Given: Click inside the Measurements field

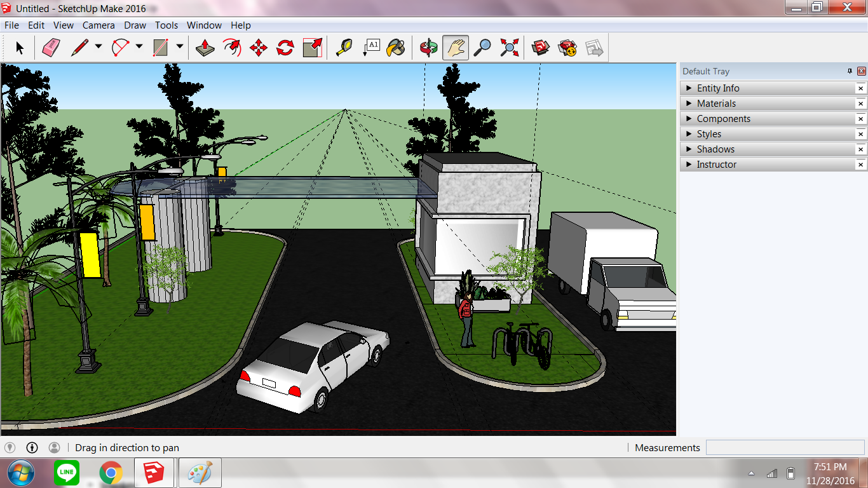Looking at the screenshot, I should pyautogui.click(x=785, y=447).
